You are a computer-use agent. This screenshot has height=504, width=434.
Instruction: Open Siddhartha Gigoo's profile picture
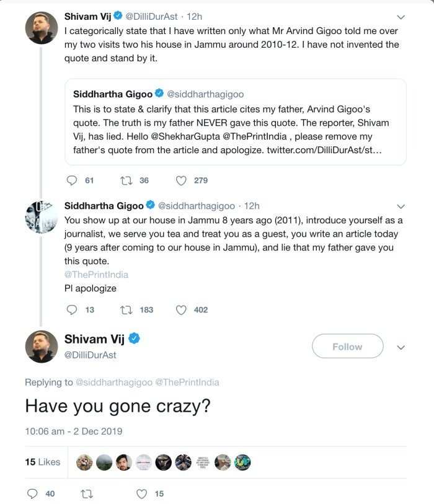tap(42, 218)
